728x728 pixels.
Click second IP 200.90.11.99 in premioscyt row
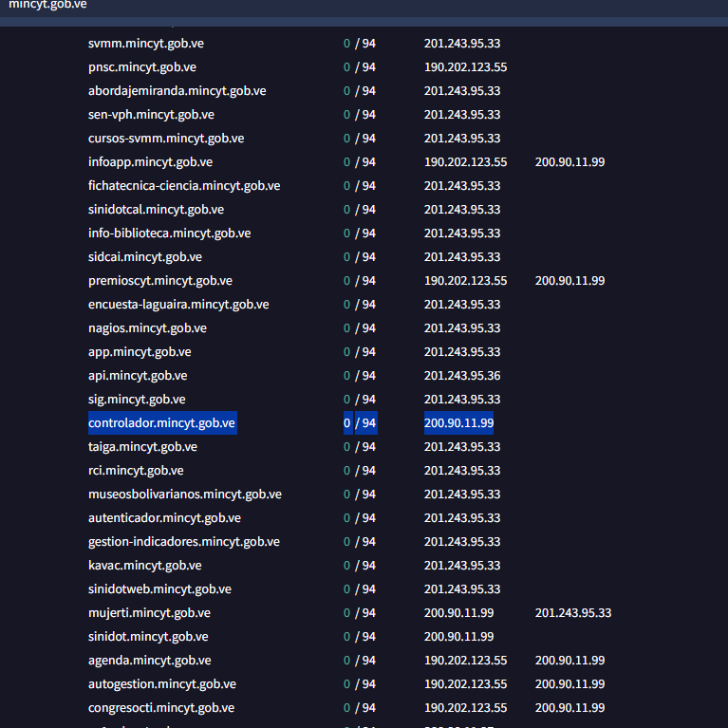(x=569, y=280)
